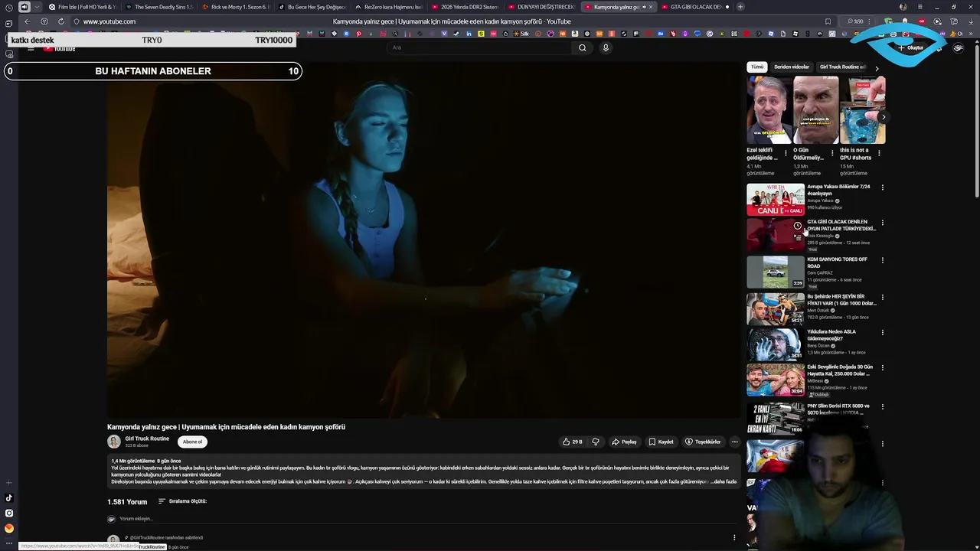Switch to Rick ve Morty browser tab

point(236,7)
